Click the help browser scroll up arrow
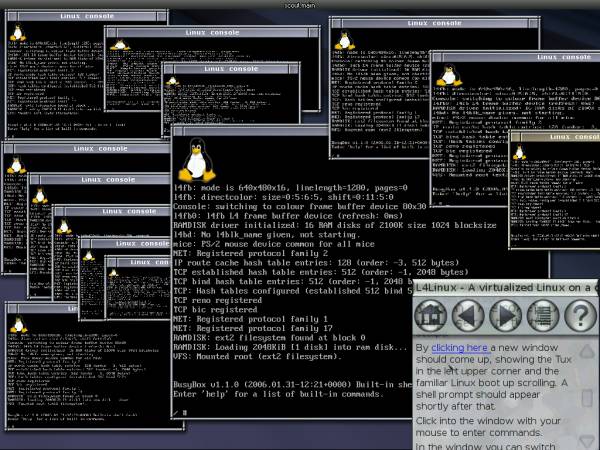Viewport: 600px width, 450px height. pyautogui.click(x=587, y=351)
